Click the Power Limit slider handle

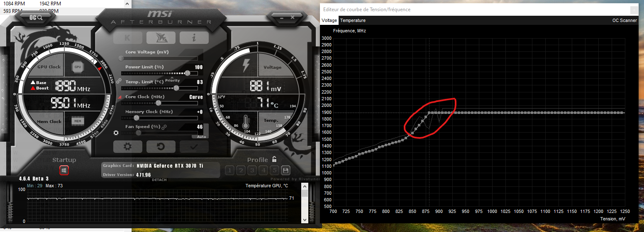point(188,73)
